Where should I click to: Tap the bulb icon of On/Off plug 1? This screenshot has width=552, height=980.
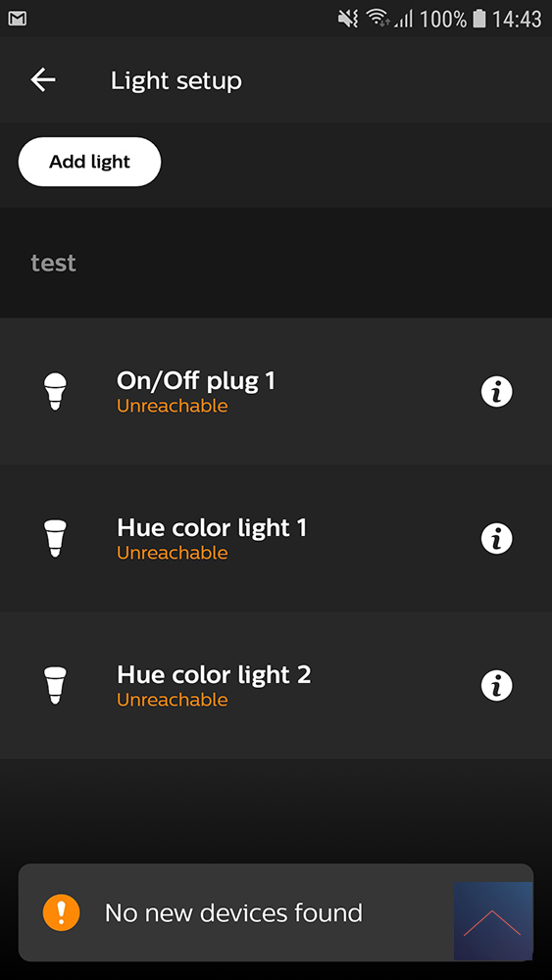point(55,392)
